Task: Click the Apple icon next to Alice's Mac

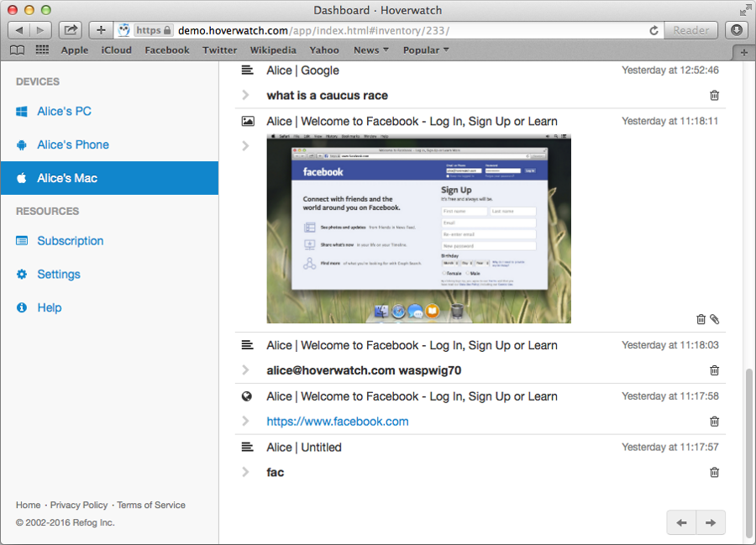Action: tap(22, 178)
